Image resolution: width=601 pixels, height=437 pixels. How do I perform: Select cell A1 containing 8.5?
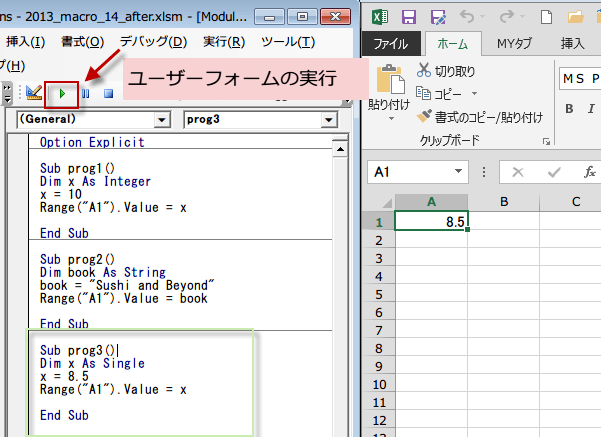point(431,222)
